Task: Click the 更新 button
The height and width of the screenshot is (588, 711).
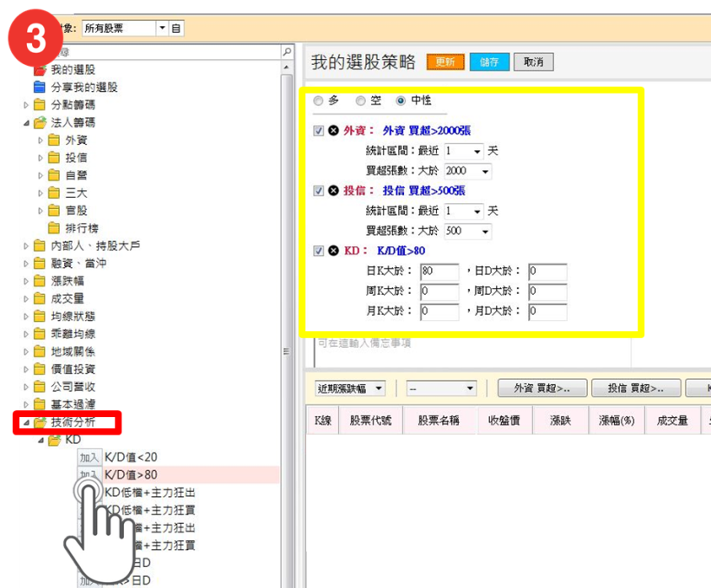Action: click(445, 62)
